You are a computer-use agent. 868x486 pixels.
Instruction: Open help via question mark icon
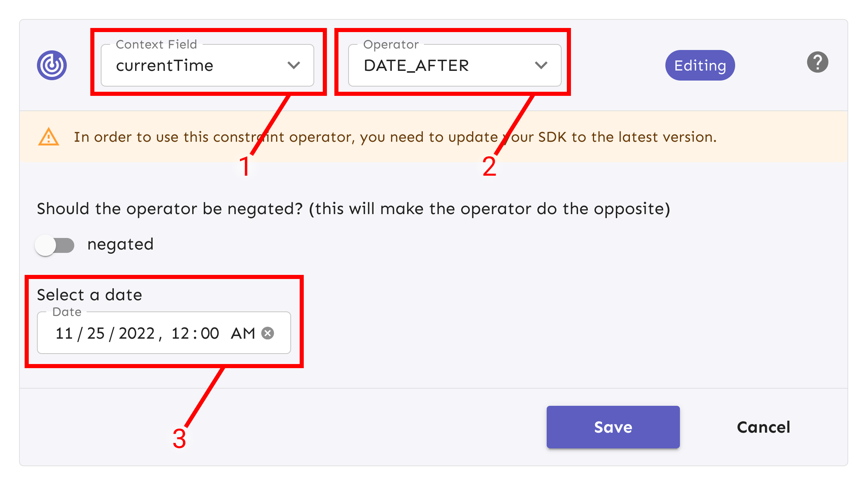817,62
